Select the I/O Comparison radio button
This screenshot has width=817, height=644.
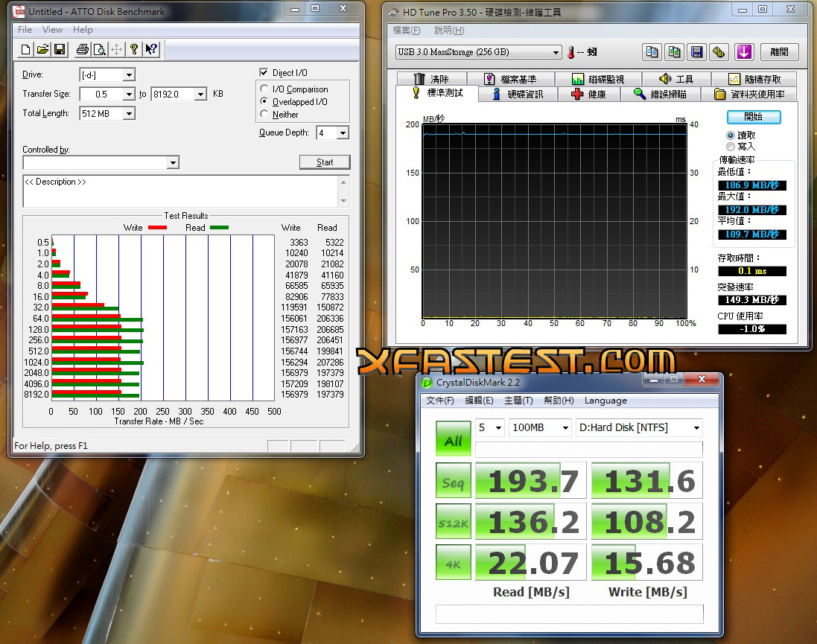[x=264, y=89]
